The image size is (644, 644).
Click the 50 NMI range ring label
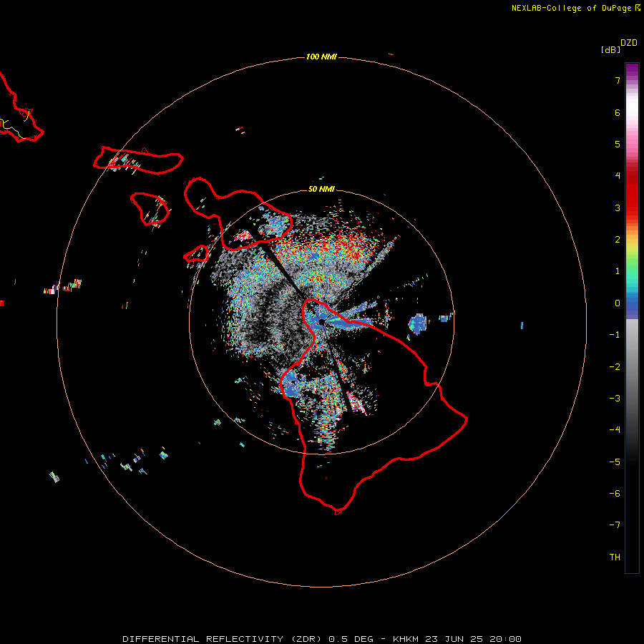tap(321, 189)
